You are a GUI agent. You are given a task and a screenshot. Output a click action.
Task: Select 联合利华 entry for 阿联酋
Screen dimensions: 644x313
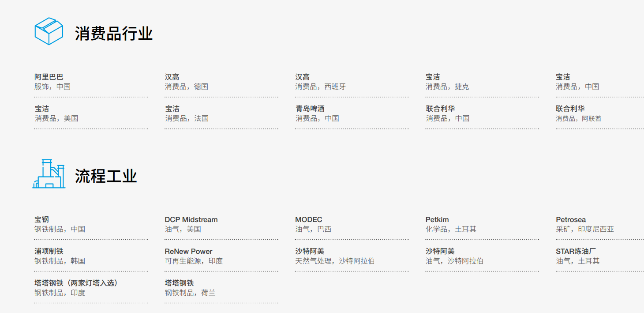[570, 109]
